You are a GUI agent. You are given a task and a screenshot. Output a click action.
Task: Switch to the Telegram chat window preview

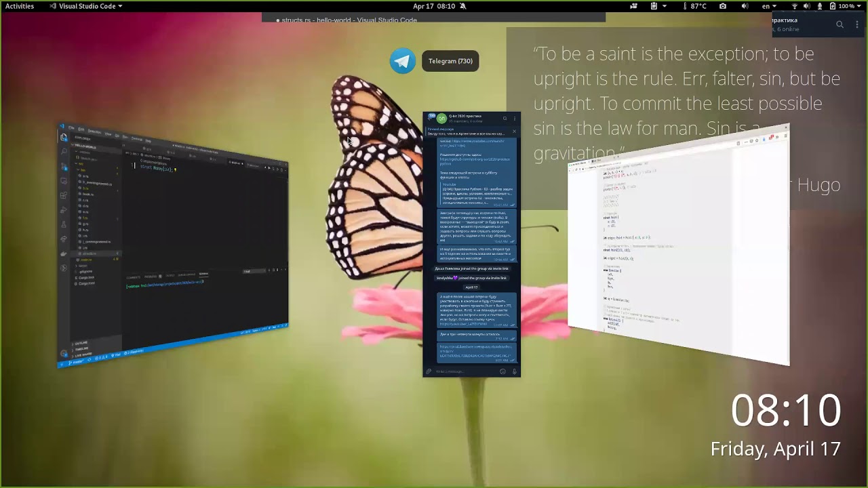[471, 245]
